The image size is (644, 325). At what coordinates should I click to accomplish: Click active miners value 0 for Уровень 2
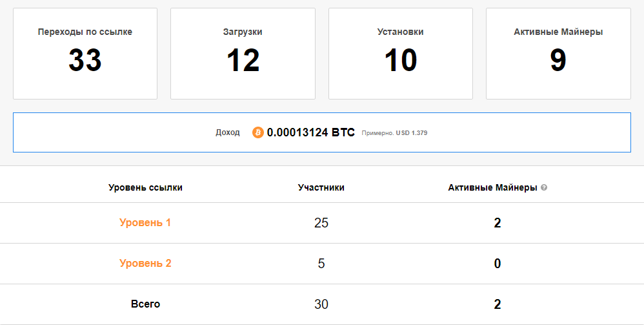[498, 264]
